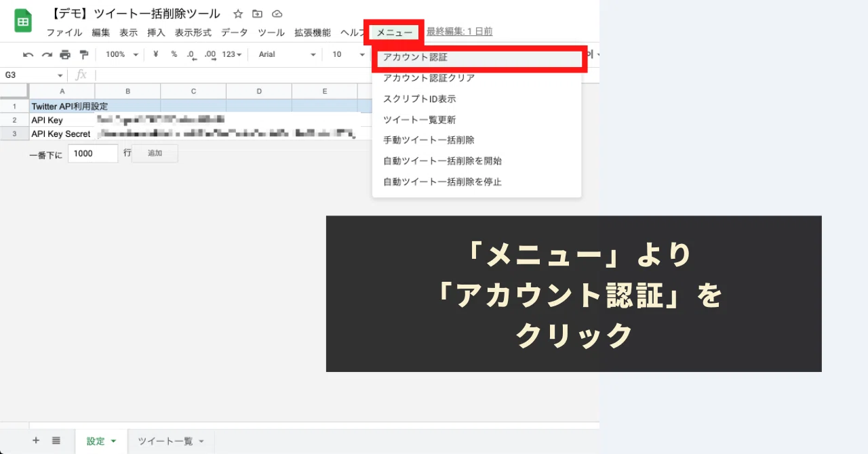The height and width of the screenshot is (454, 868).
Task: Select スクリプトID表示 menu item
Action: pos(477,99)
